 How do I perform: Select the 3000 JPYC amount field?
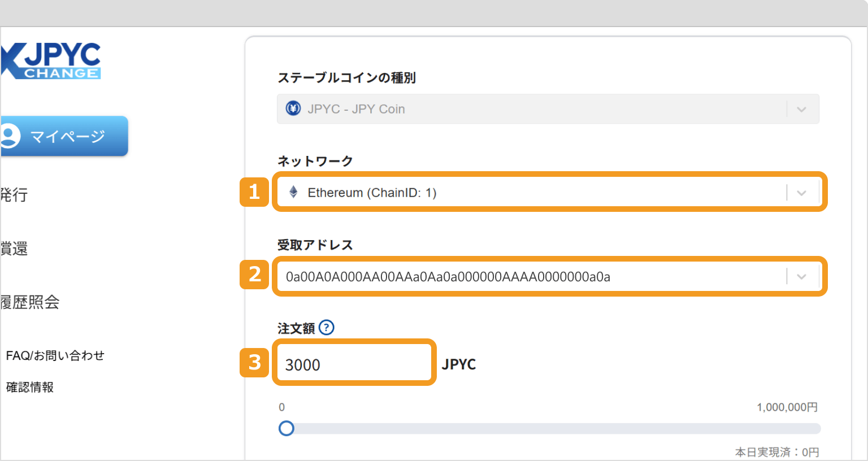click(354, 363)
